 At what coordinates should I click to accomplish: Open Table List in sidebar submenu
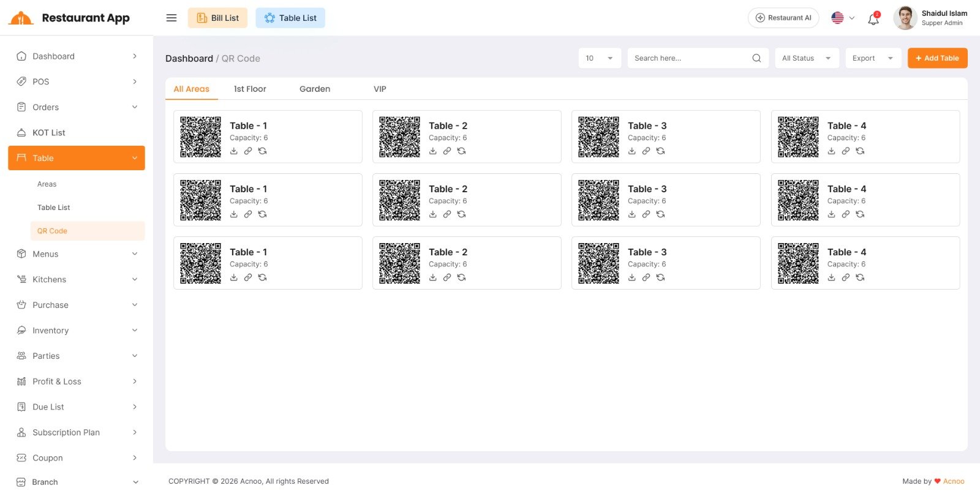pos(54,208)
